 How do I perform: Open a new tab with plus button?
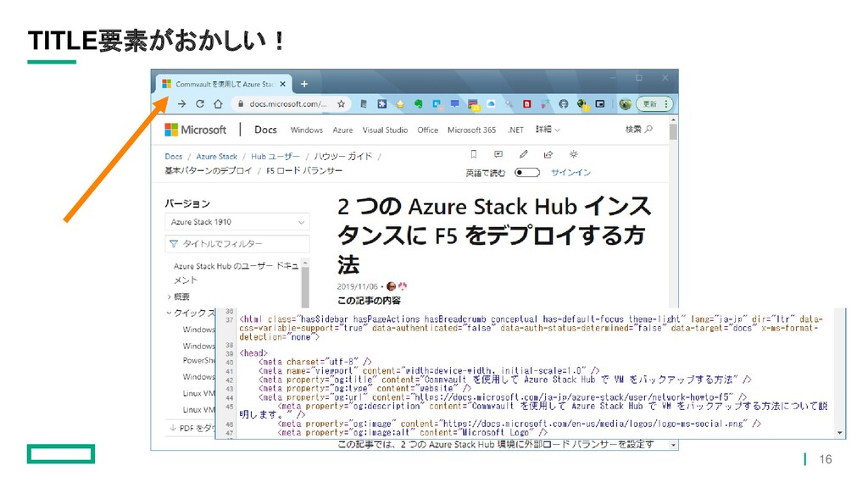[x=304, y=84]
